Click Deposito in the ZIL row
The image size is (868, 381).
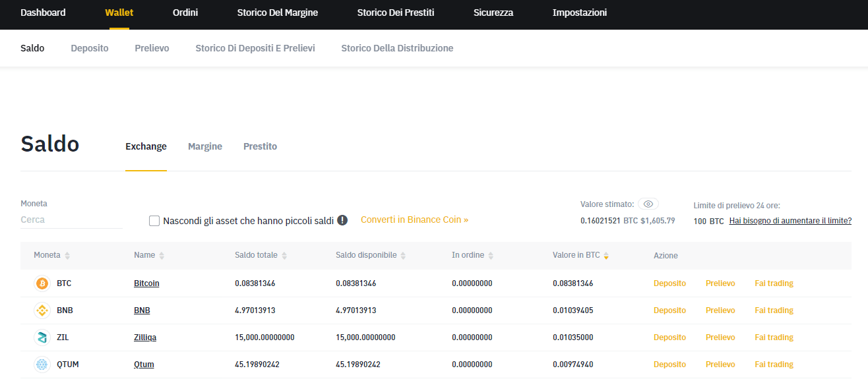pos(669,337)
